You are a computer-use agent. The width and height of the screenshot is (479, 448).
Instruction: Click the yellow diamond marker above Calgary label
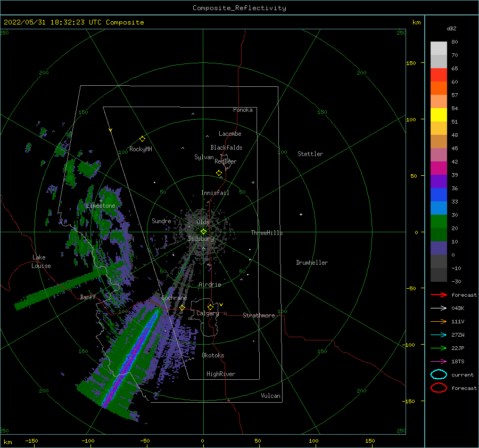tap(210, 307)
